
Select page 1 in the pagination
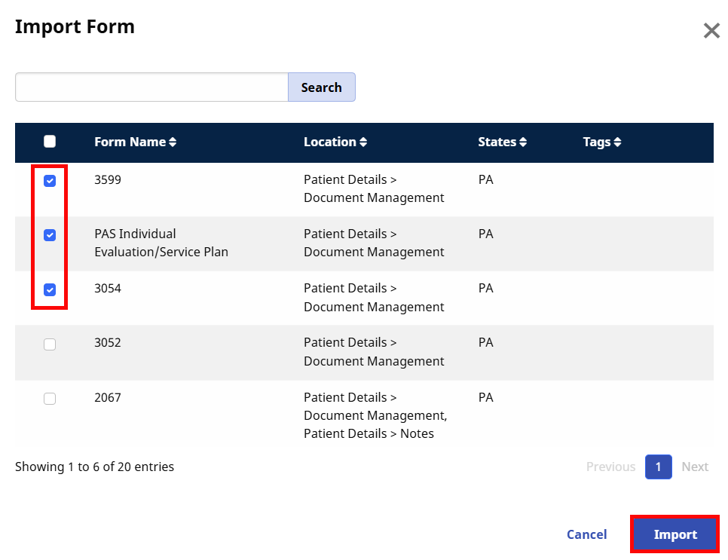click(x=658, y=467)
